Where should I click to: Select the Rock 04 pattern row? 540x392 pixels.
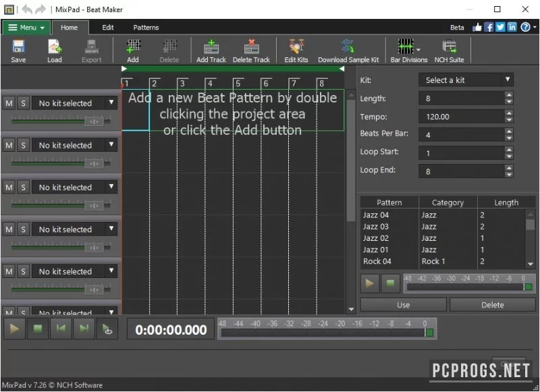click(x=443, y=261)
